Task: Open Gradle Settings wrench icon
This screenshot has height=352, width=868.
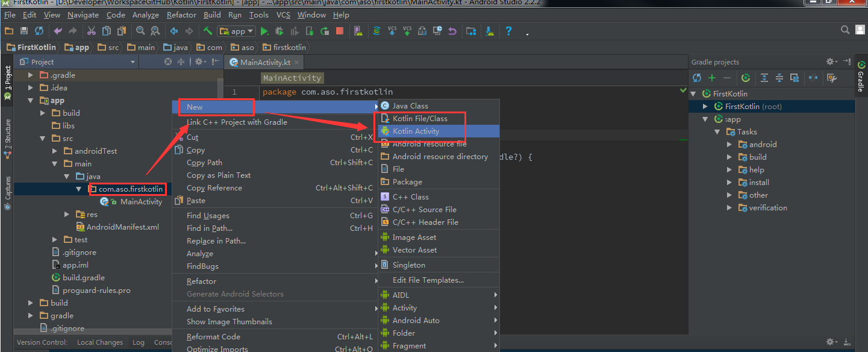Action: tap(832, 78)
